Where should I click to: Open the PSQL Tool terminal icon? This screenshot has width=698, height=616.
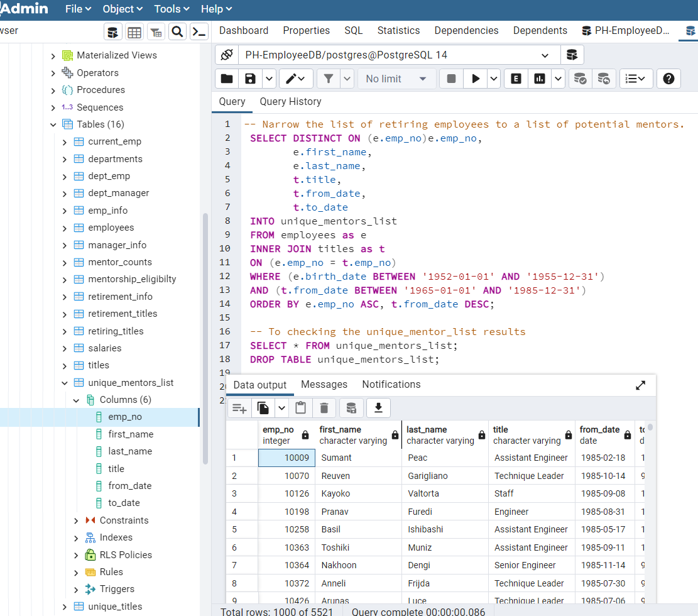199,32
